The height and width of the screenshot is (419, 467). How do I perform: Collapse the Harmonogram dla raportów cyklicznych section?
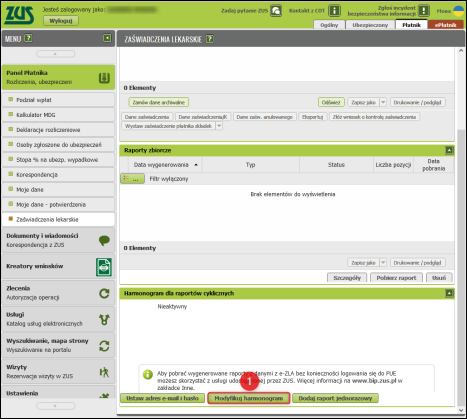click(x=449, y=293)
